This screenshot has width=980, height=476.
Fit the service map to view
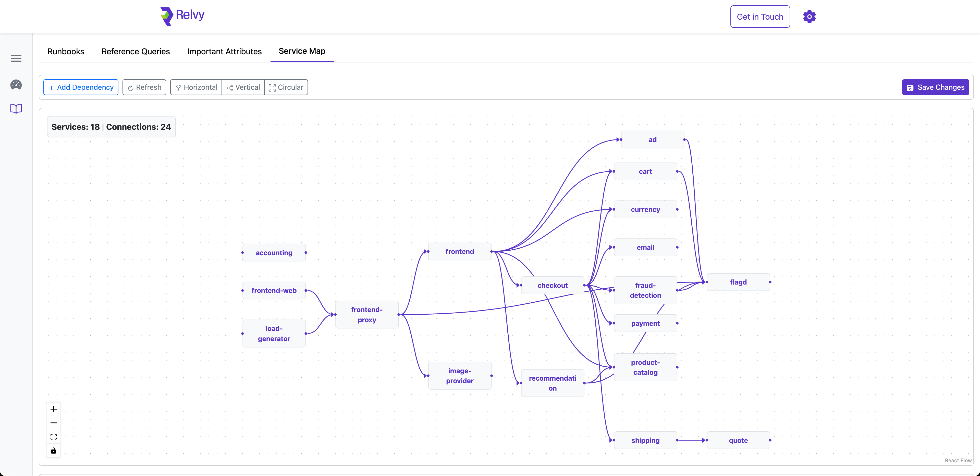pyautogui.click(x=53, y=436)
